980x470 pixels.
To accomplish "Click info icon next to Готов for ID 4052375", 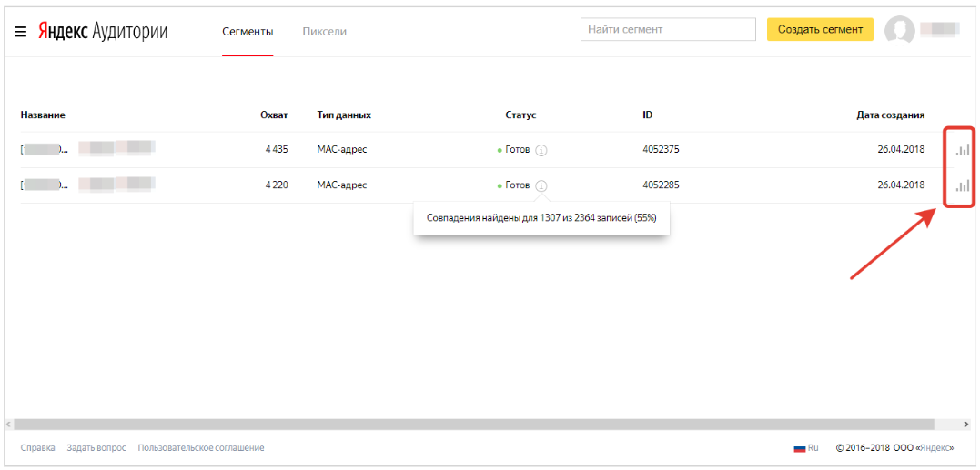I will (541, 150).
